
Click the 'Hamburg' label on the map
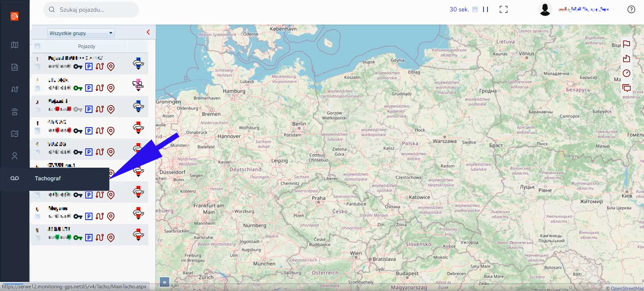(234, 91)
